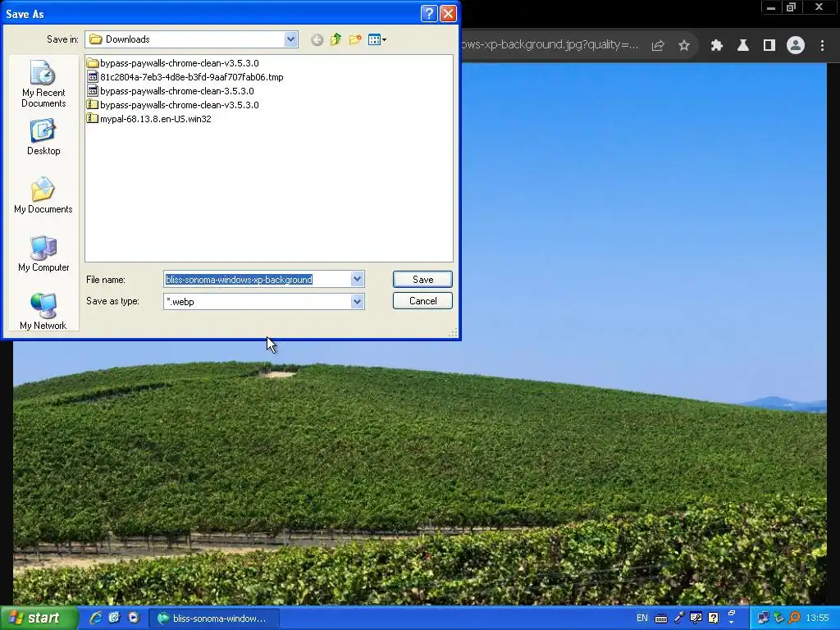840x630 pixels.
Task: Expand the Save in folder dropdown
Action: [291, 39]
